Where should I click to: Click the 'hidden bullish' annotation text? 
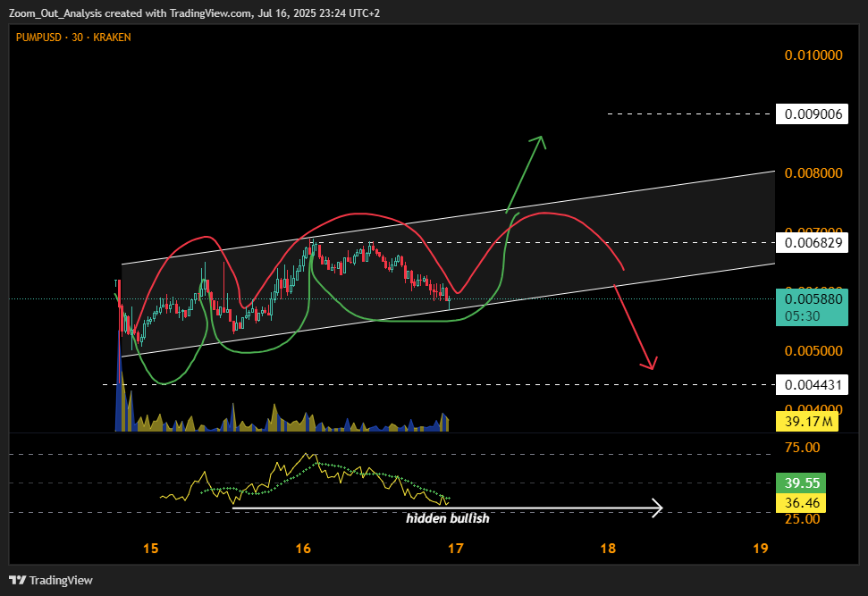pos(447,518)
